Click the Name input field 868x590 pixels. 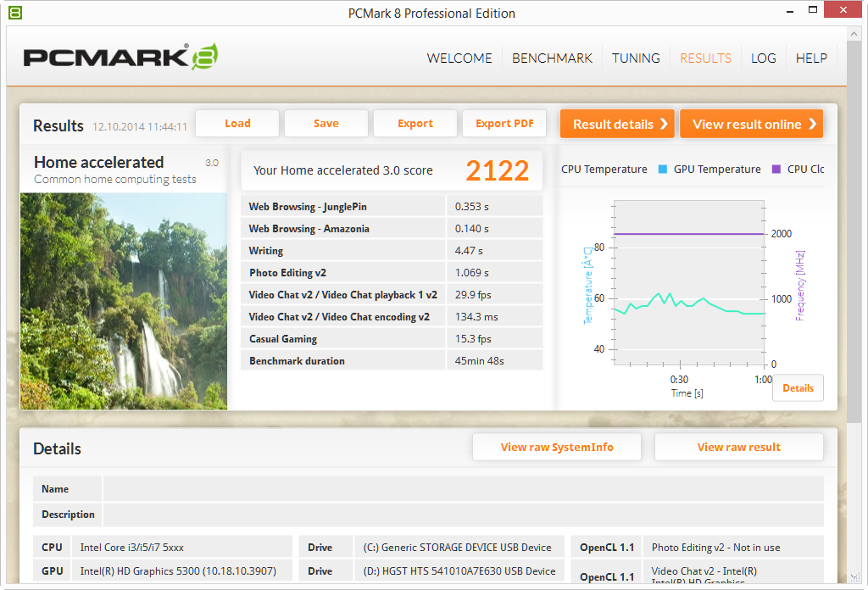tap(464, 489)
